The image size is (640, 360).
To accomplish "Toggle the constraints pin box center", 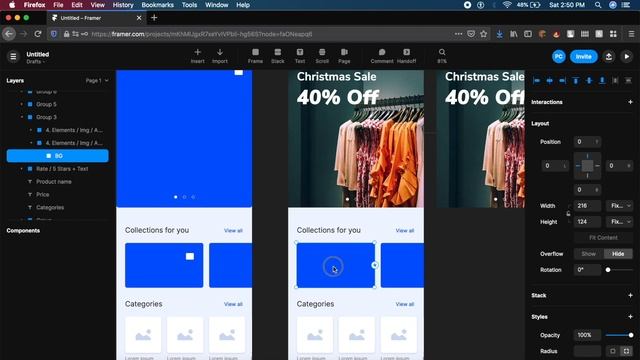I will point(587,166).
